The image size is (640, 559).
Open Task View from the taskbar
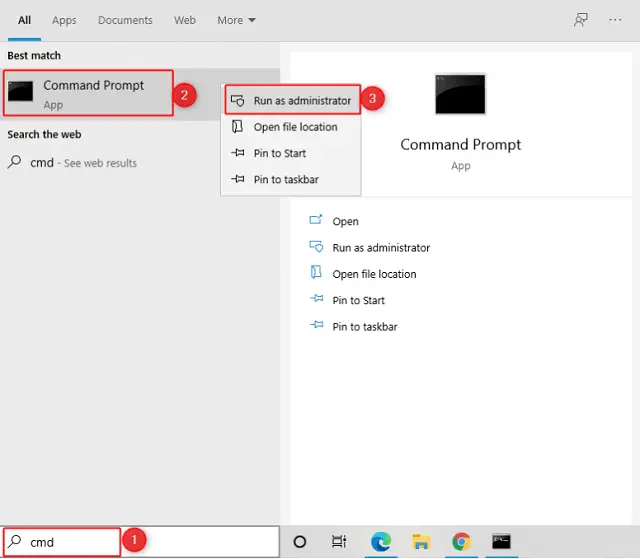[x=339, y=542]
